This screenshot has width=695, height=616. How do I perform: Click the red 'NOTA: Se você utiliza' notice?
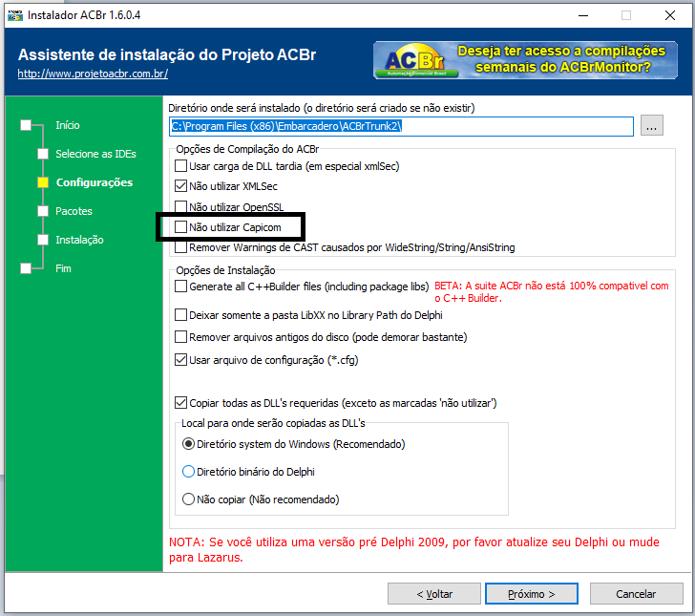[414, 549]
